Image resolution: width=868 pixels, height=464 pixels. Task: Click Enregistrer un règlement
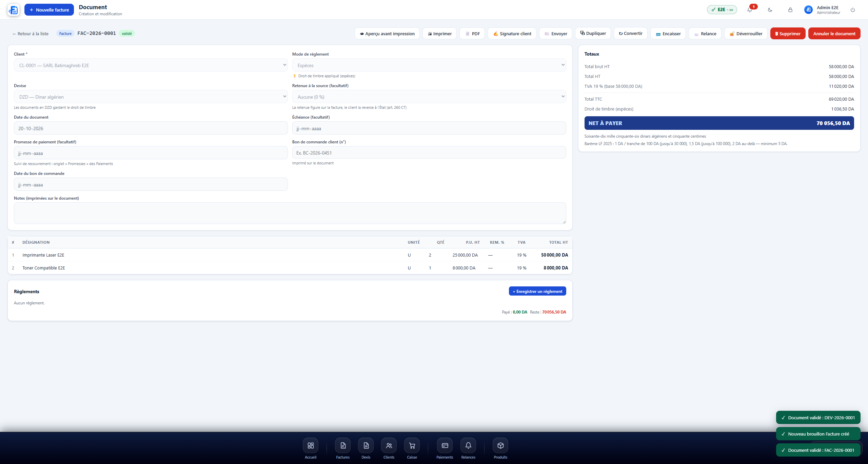(537, 291)
